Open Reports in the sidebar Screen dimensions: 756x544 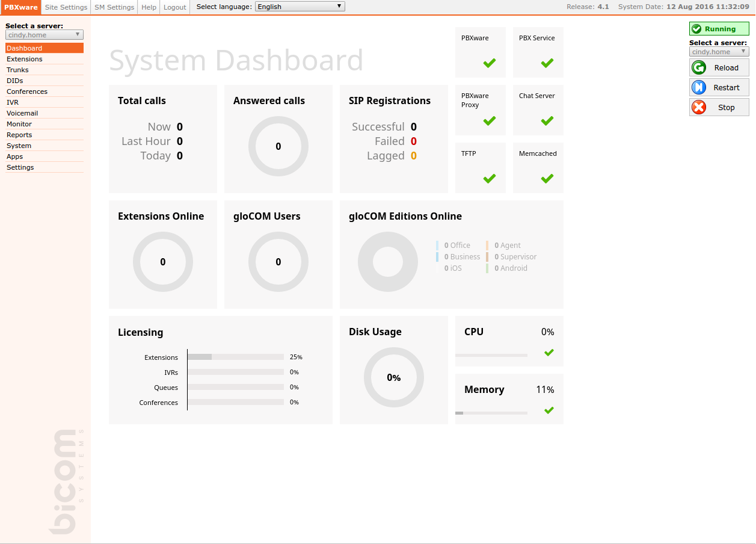[x=45, y=135]
